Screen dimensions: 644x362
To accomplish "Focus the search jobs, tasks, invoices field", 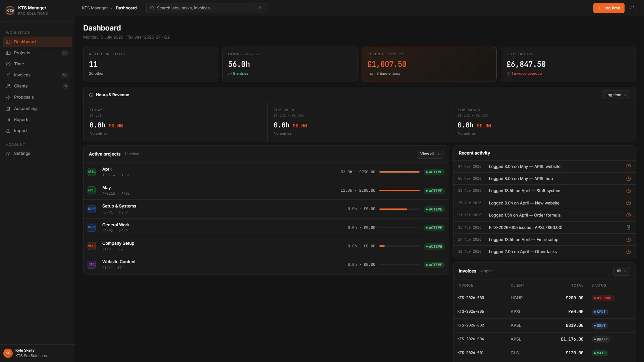I will pyautogui.click(x=206, y=8).
